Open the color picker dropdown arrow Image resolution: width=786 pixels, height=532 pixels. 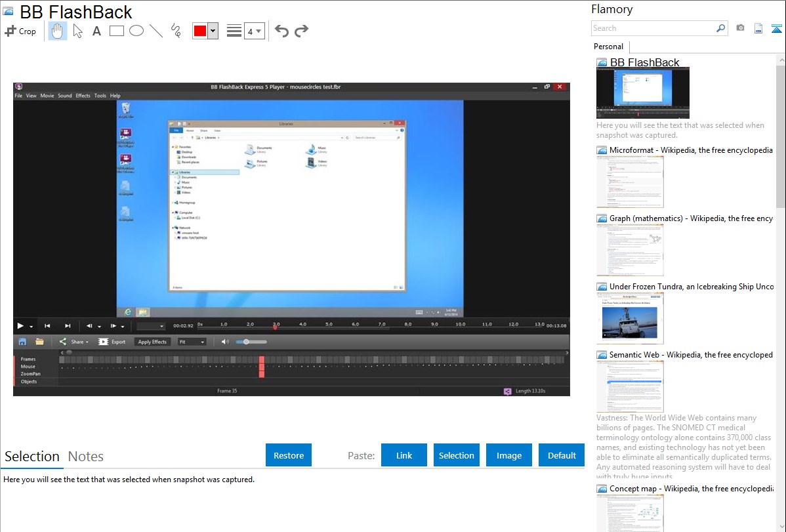pos(213,31)
